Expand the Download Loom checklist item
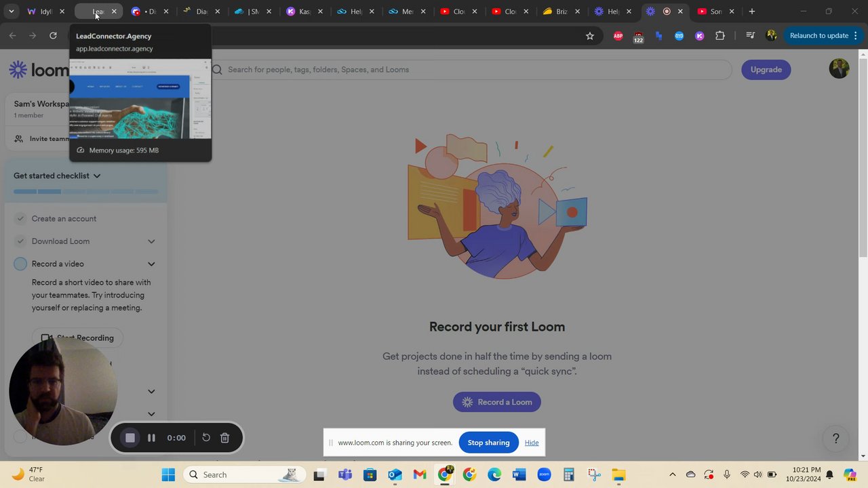The image size is (868, 488). [x=151, y=241]
